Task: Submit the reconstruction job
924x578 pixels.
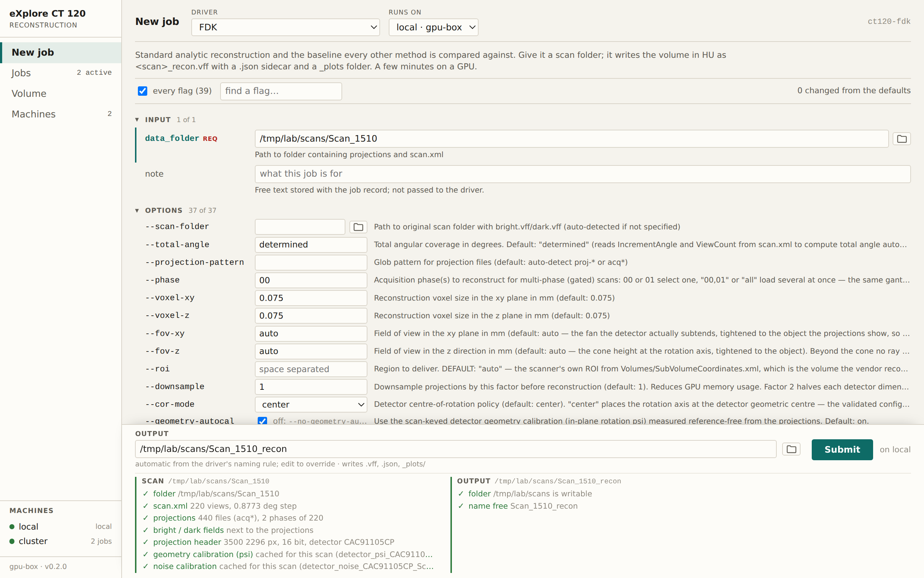Action: click(x=842, y=449)
